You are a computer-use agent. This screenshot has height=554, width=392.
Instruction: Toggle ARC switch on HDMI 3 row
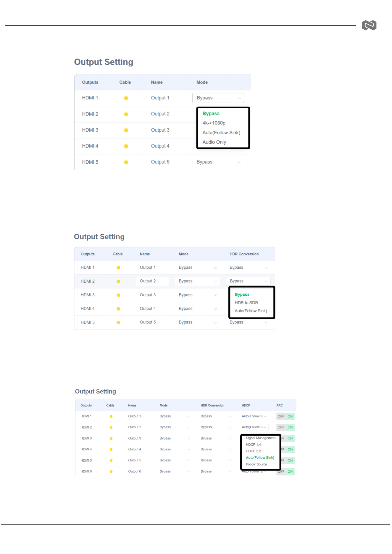tap(288, 438)
